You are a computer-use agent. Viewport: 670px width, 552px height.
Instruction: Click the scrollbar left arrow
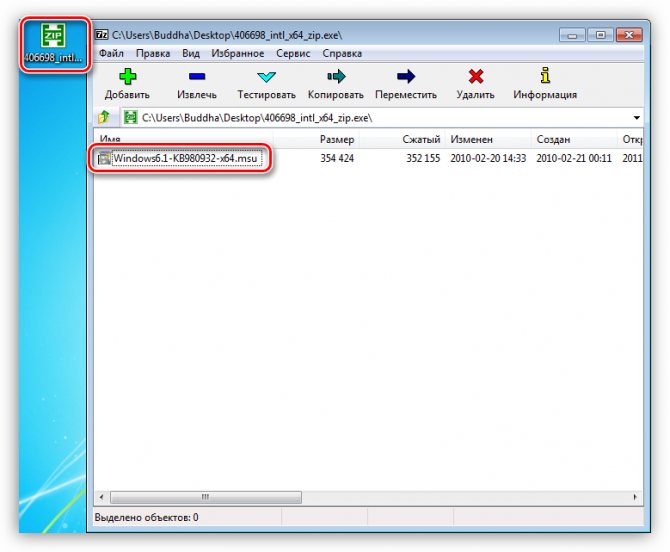(101, 497)
